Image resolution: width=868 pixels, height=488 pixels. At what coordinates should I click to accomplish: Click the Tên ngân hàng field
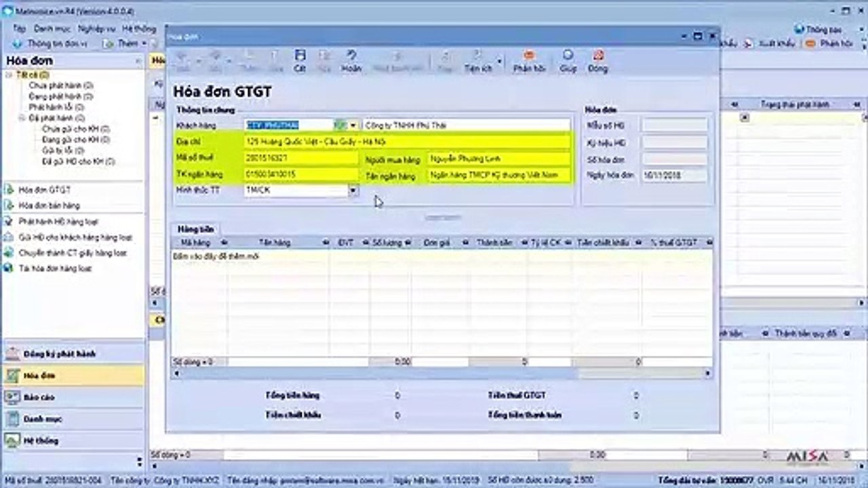coord(498,176)
